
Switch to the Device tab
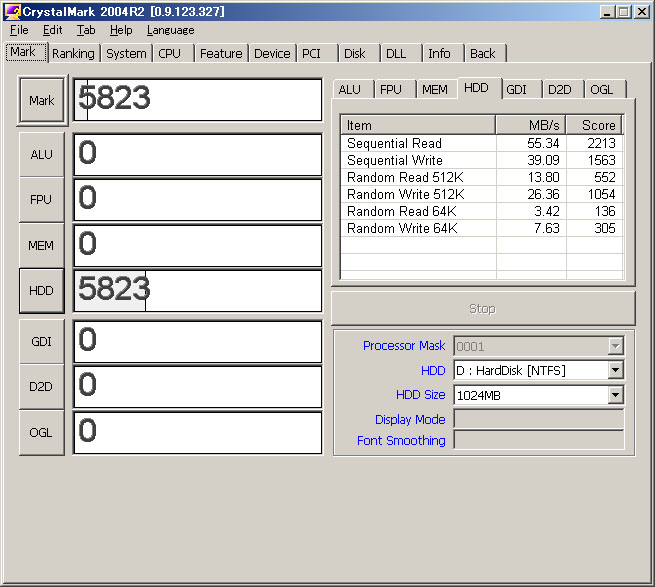272,53
